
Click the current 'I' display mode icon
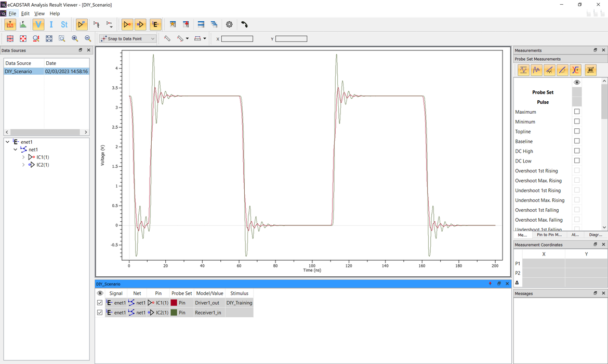click(51, 24)
